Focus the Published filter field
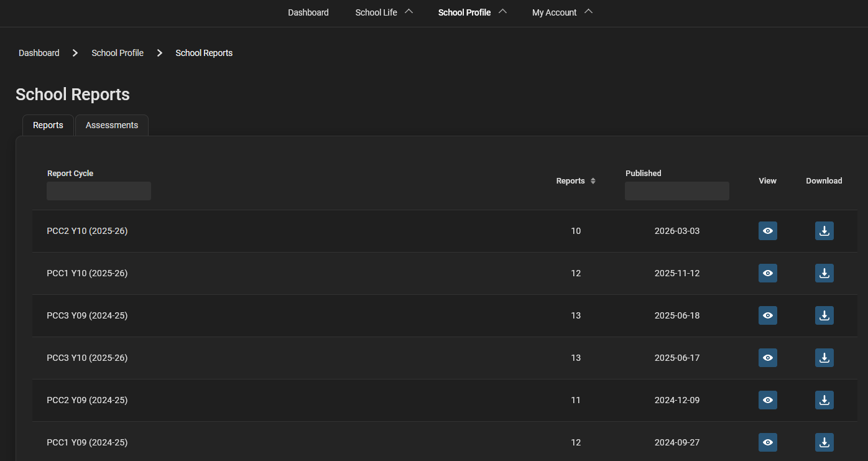 coord(677,191)
